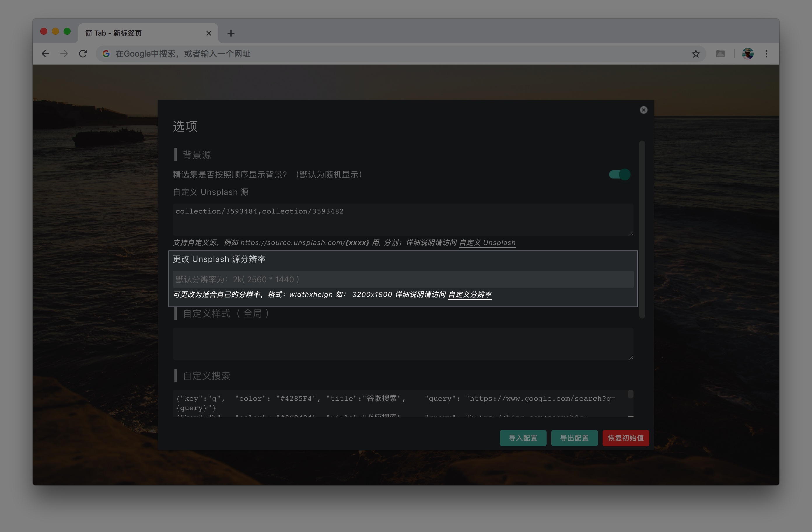812x532 pixels.
Task: Click the Unsplash resolution input field
Action: pos(402,279)
